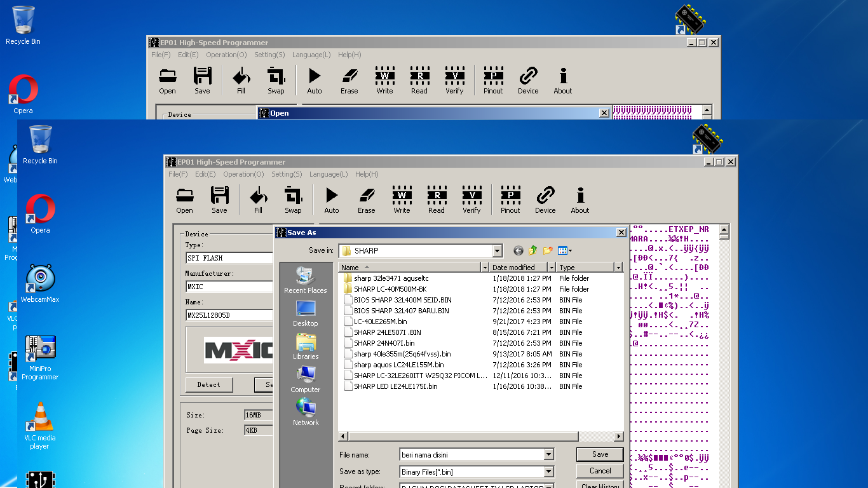Open MiniPro Programmer desktop shortcut
Image resolution: width=868 pixels, height=488 pixels.
[40, 358]
